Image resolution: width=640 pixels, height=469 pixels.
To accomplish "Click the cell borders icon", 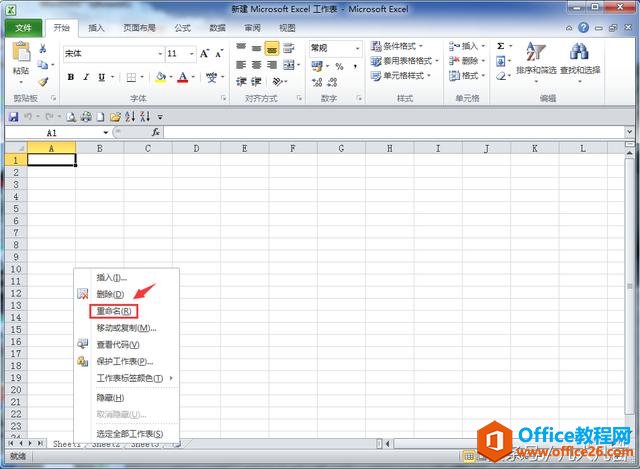I will [131, 77].
